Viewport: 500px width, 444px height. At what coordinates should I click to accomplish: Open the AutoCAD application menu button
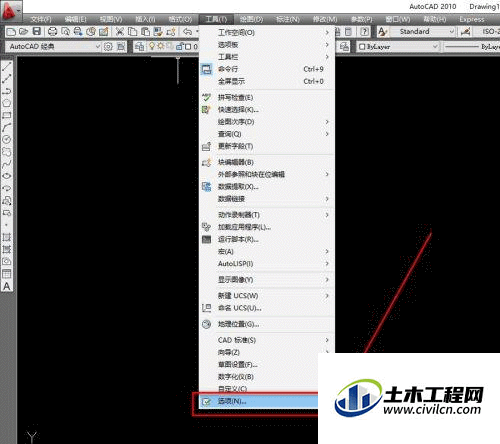11,11
